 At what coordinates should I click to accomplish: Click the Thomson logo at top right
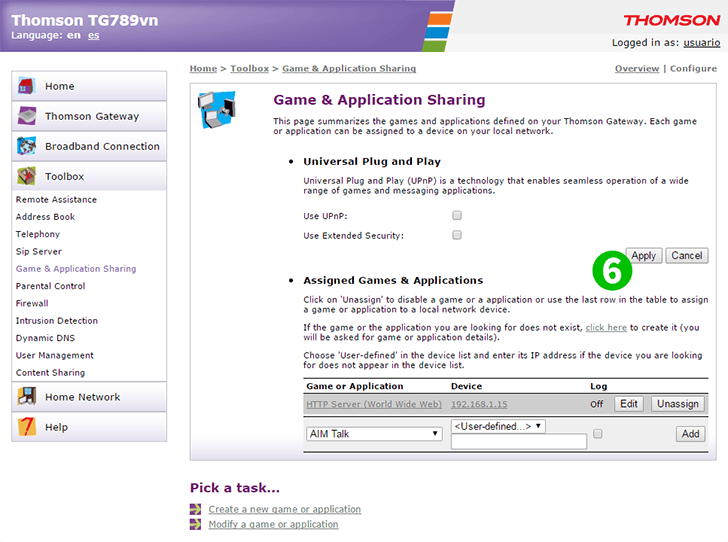671,20
